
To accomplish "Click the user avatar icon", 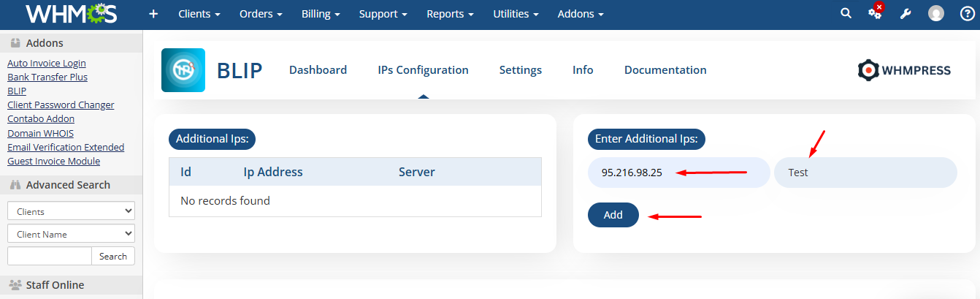I will coord(936,14).
